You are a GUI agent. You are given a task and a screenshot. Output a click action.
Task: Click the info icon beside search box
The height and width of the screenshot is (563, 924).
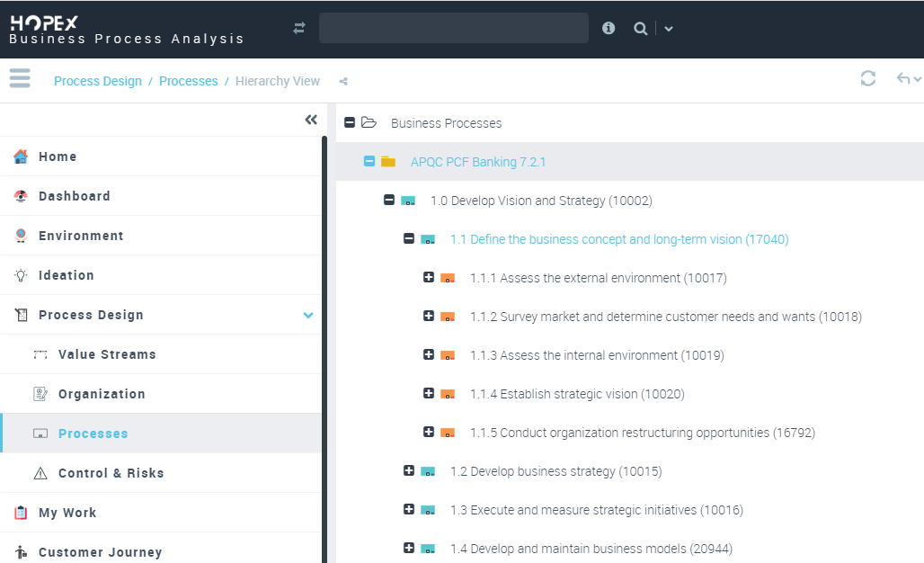tap(609, 28)
